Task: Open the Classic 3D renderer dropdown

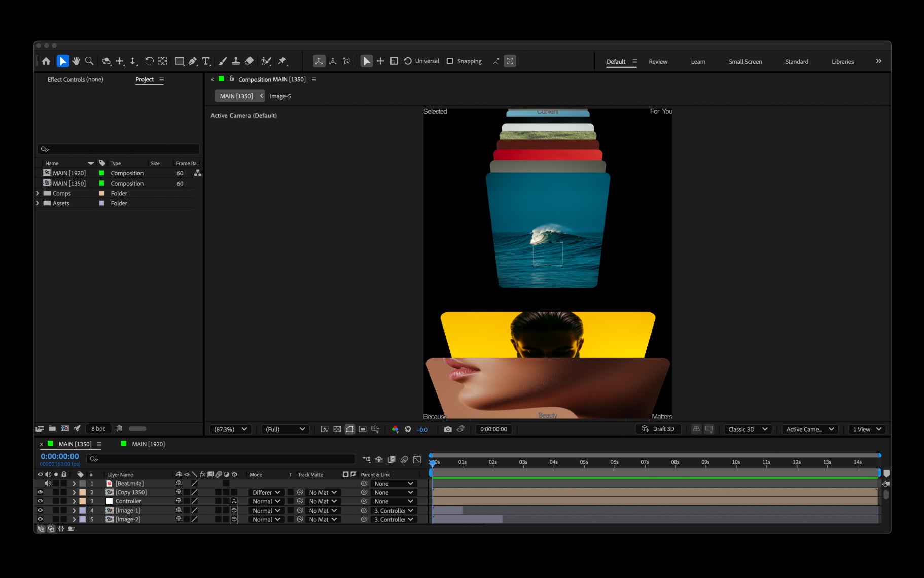Action: pyautogui.click(x=748, y=429)
